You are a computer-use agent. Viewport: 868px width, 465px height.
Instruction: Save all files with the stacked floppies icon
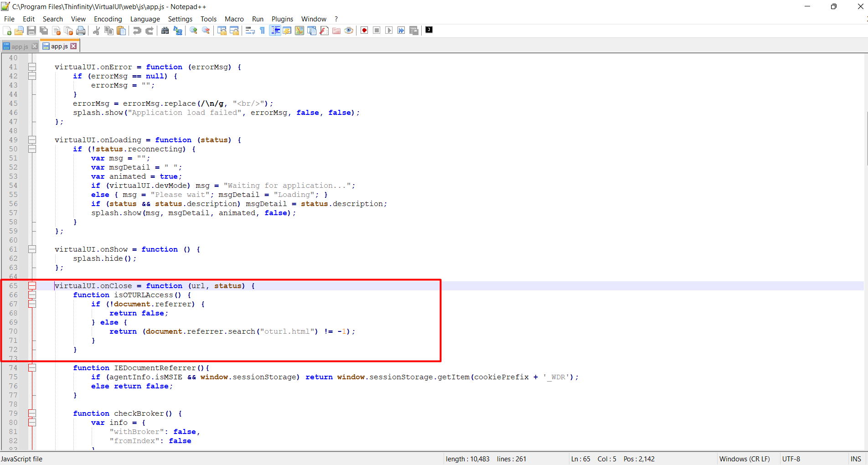point(44,31)
